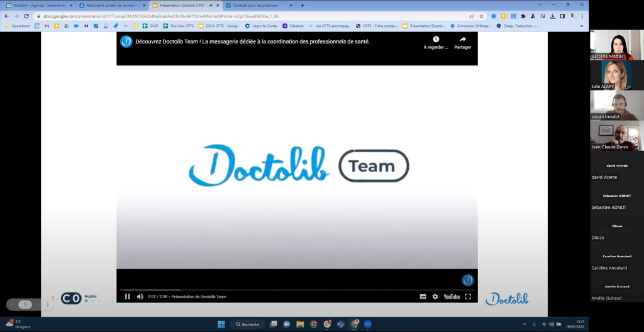Toggle video subtitles on the player
The image size is (644, 332).
[423, 297]
